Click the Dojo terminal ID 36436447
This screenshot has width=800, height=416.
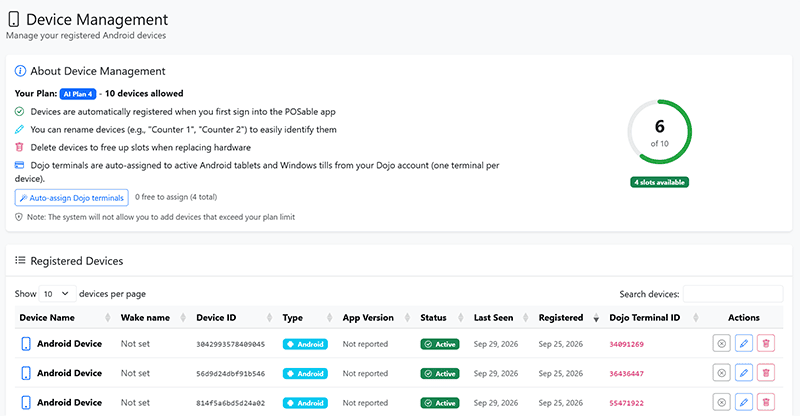click(627, 374)
